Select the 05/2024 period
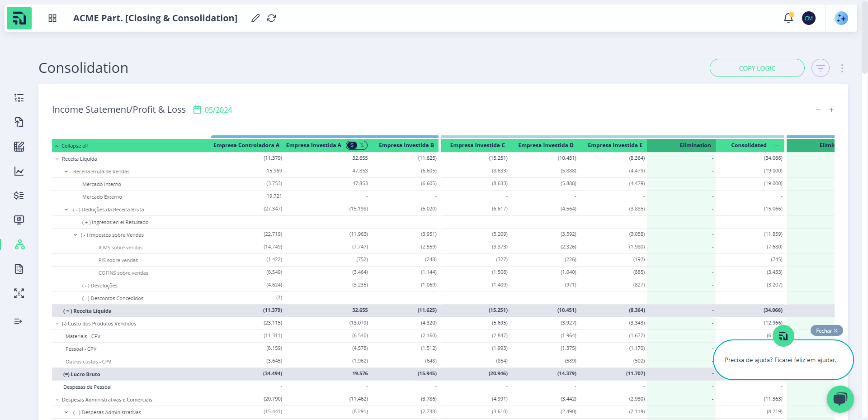 pos(218,110)
